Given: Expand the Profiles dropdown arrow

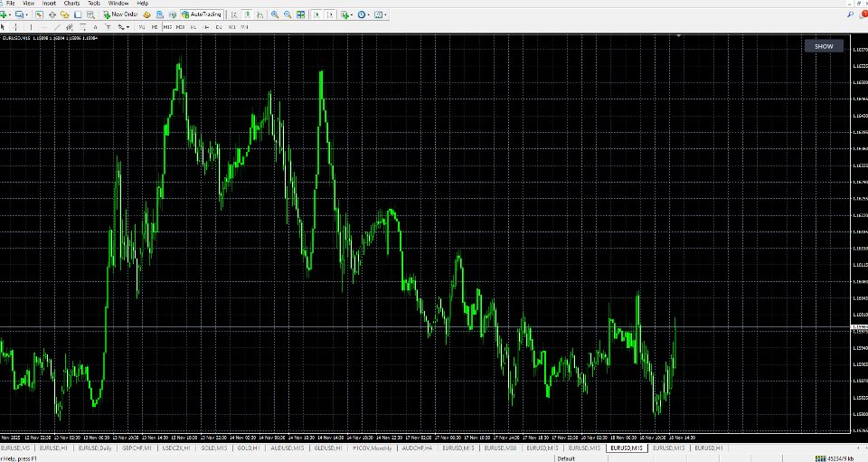Looking at the screenshot, I should click(26, 15).
